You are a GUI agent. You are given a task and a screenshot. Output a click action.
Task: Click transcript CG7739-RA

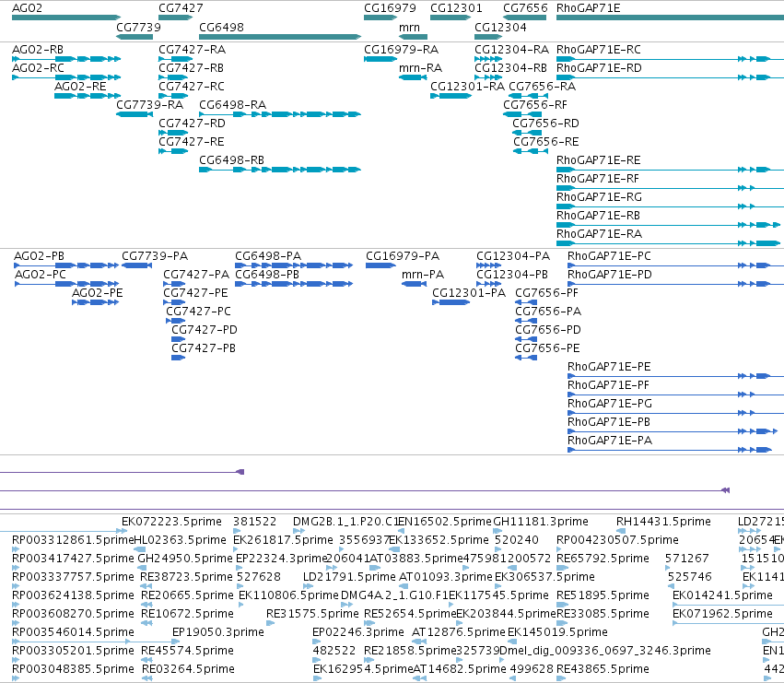[149, 104]
